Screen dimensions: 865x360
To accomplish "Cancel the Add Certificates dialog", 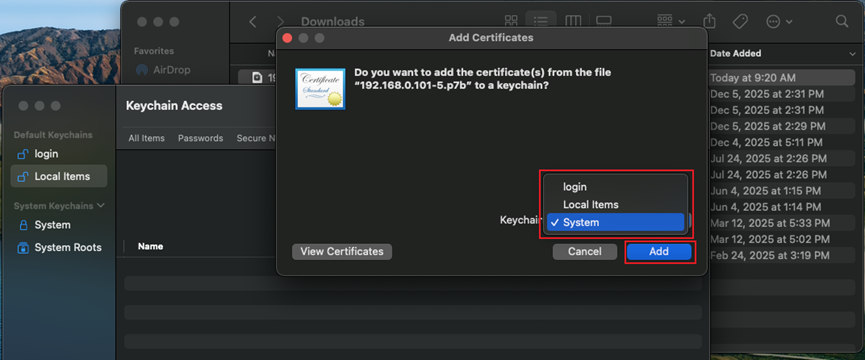I will (585, 251).
